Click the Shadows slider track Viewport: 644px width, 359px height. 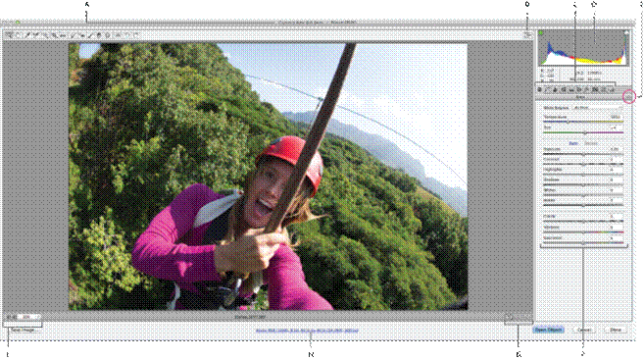(x=583, y=184)
